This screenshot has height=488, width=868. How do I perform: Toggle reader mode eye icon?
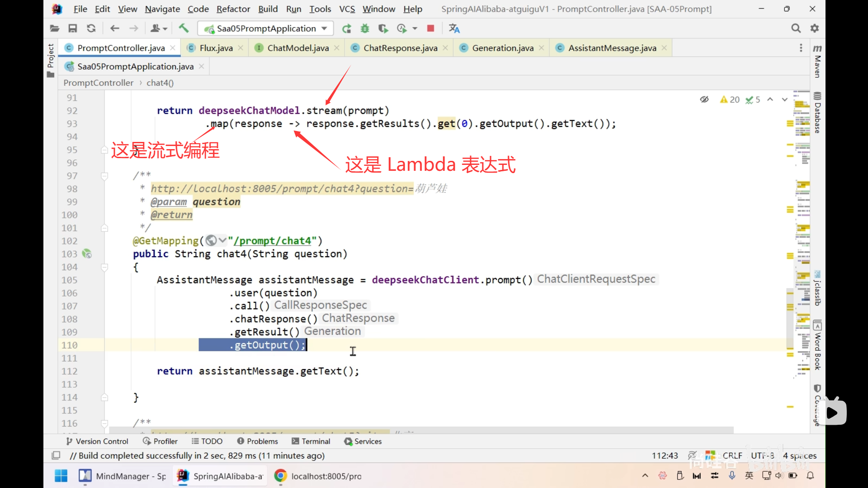pyautogui.click(x=704, y=99)
